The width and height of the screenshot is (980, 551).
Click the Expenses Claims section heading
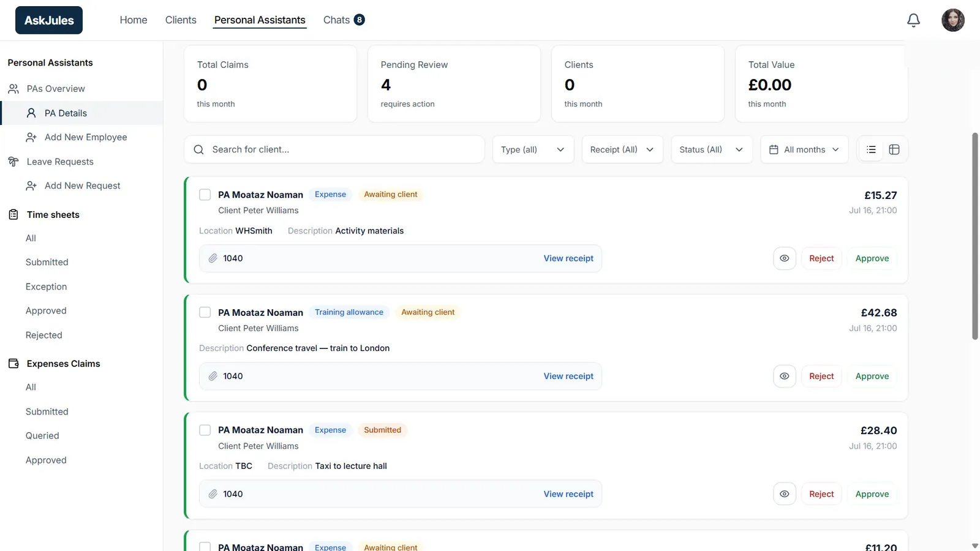pos(64,364)
